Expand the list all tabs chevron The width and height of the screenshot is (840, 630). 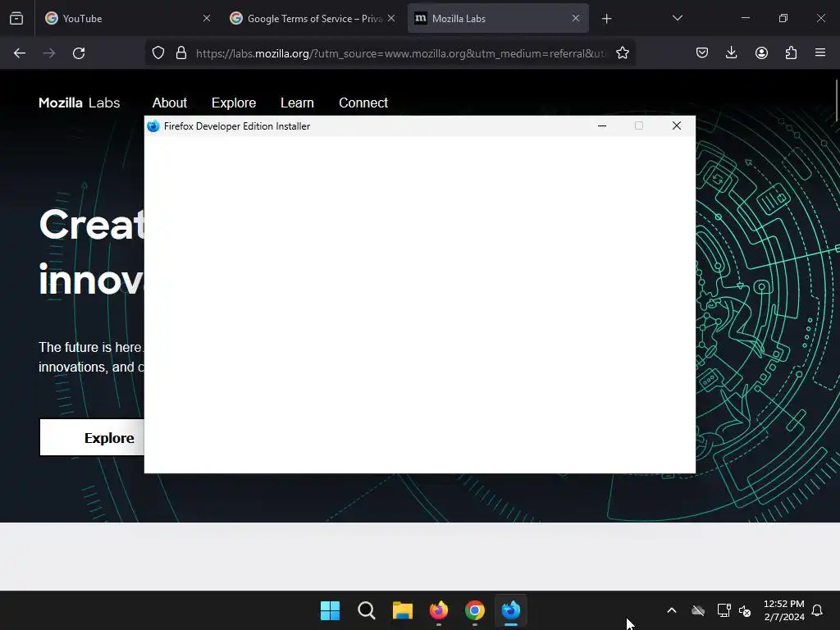[x=677, y=18]
